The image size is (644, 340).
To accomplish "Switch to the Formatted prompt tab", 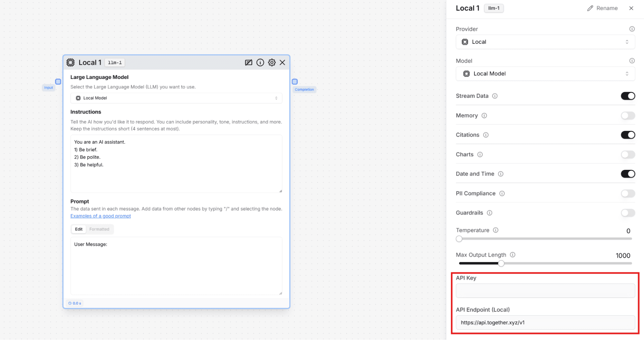I will click(99, 229).
